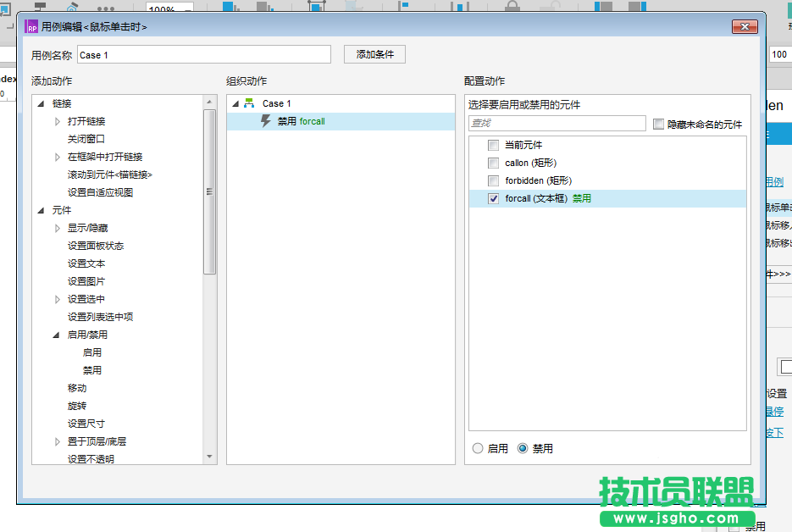Open the zoom percentage dropdown in the background toolbar

pos(188,8)
